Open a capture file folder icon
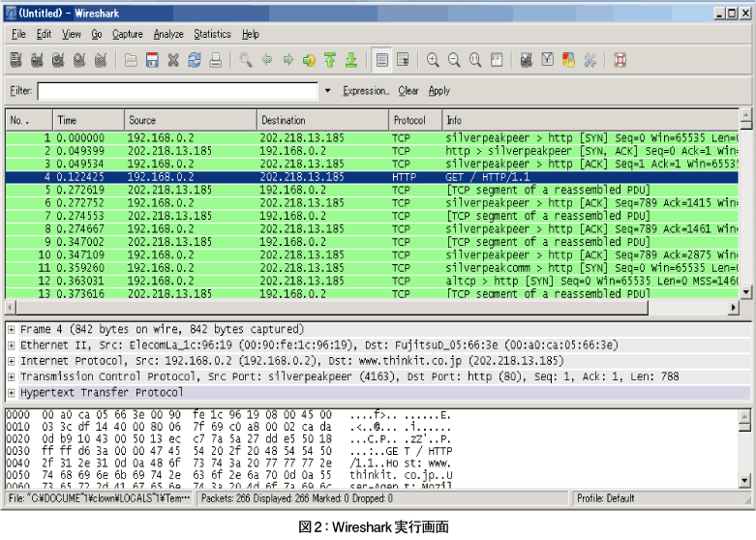 pos(131,60)
